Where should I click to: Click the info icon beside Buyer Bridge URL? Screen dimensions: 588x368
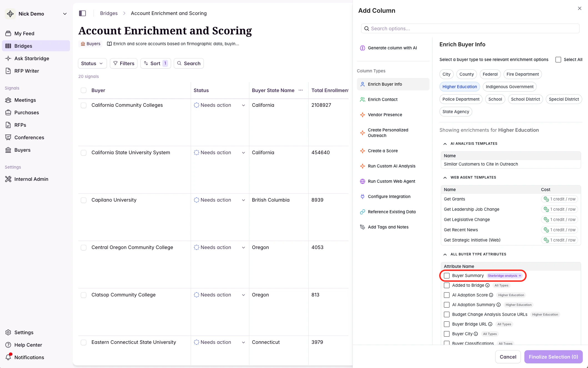tap(490, 324)
